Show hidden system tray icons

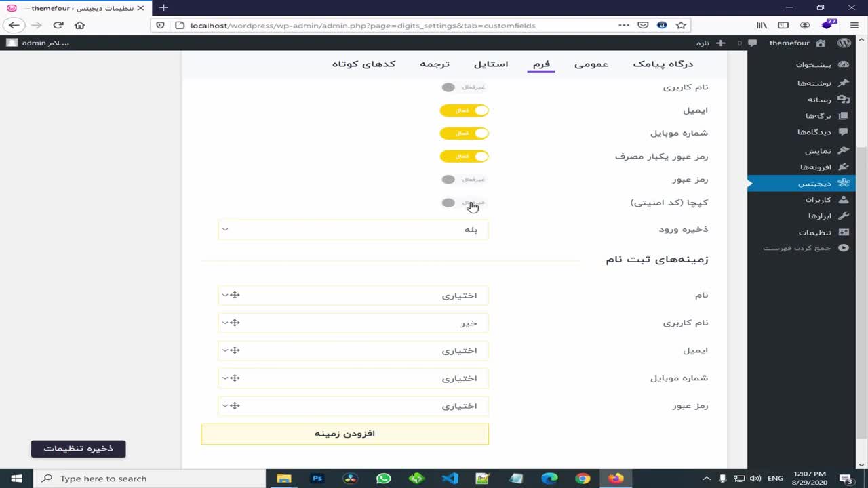coord(707,479)
